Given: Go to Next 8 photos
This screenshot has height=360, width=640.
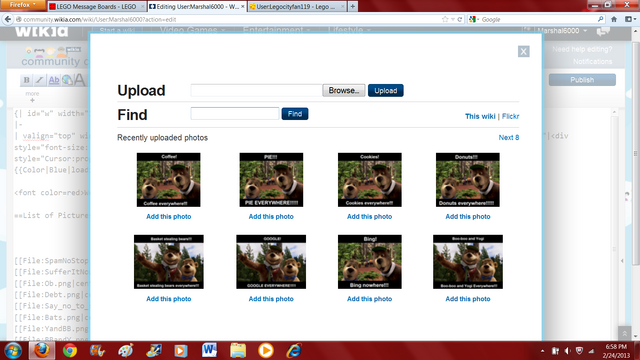Looking at the screenshot, I should [509, 138].
